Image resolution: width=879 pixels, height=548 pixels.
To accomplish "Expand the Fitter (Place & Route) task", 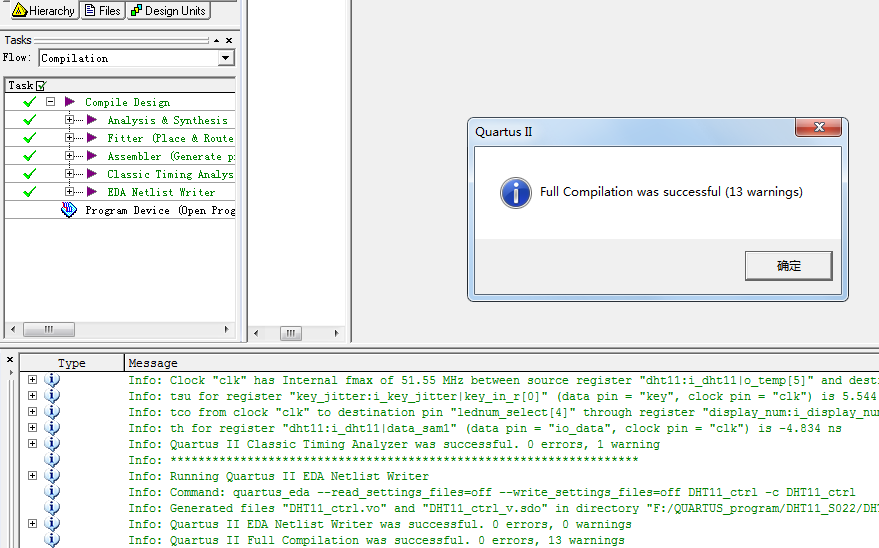I will tap(69, 137).
